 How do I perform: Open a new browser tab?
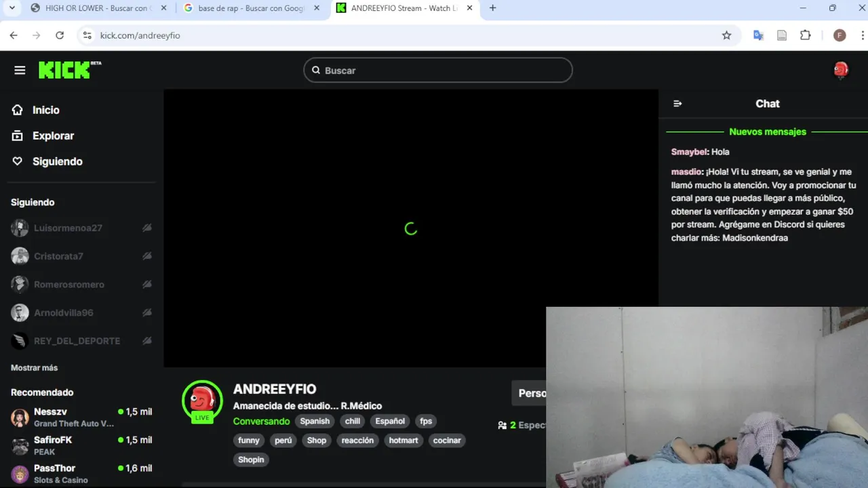point(492,8)
